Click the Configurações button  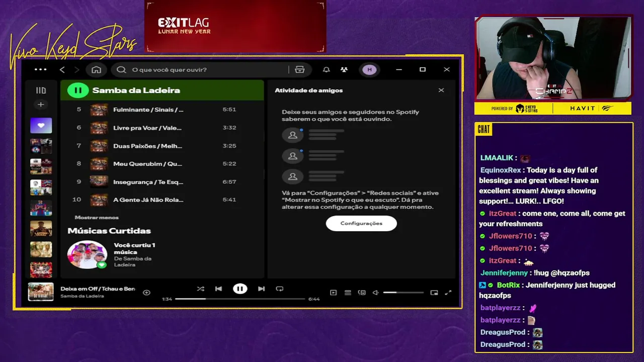click(361, 223)
